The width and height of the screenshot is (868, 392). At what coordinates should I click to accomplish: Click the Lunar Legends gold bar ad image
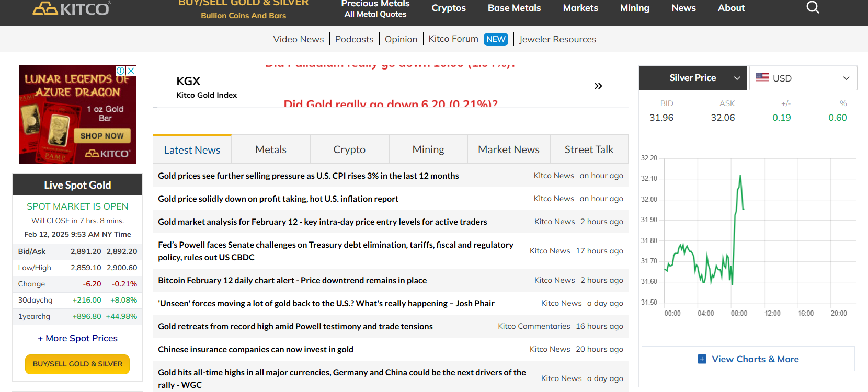click(77, 114)
